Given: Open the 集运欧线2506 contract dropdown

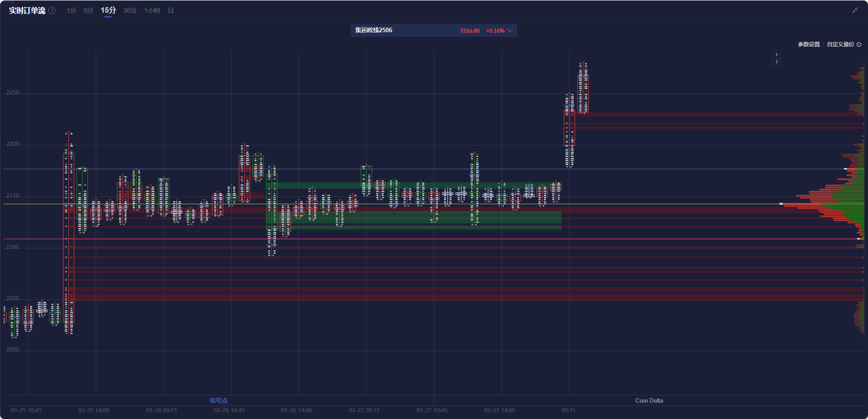Looking at the screenshot, I should [x=434, y=30].
